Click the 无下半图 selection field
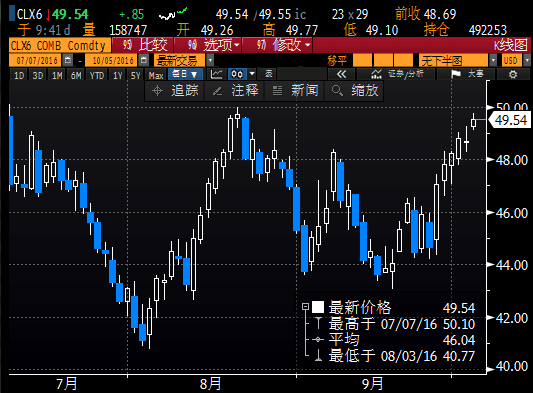Screen dimensions: 533x393 point(453,61)
